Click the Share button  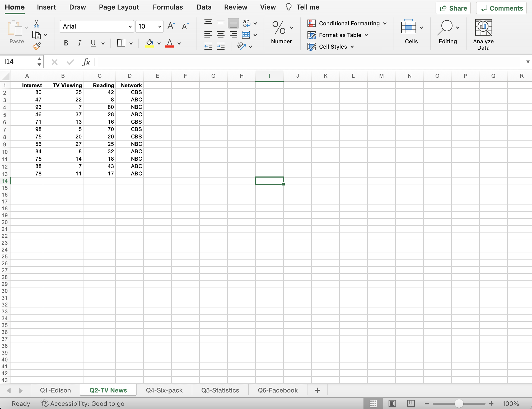pyautogui.click(x=453, y=8)
